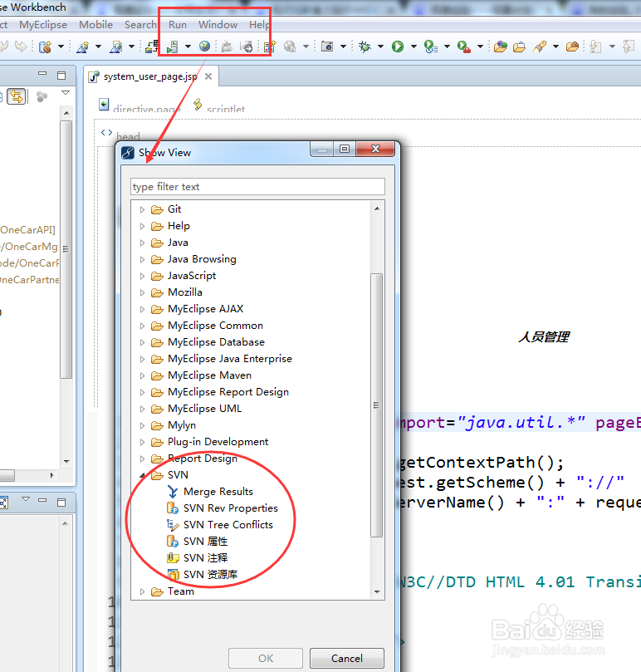Select system_user_page.jsp editor tab
Viewport: 641px width, 672px height.
[150, 76]
